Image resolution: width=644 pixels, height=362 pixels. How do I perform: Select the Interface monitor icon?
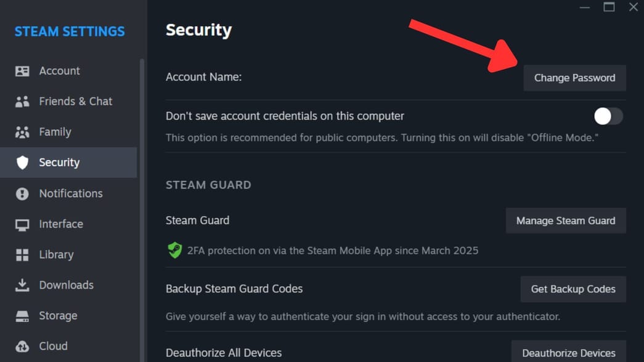pos(22,223)
